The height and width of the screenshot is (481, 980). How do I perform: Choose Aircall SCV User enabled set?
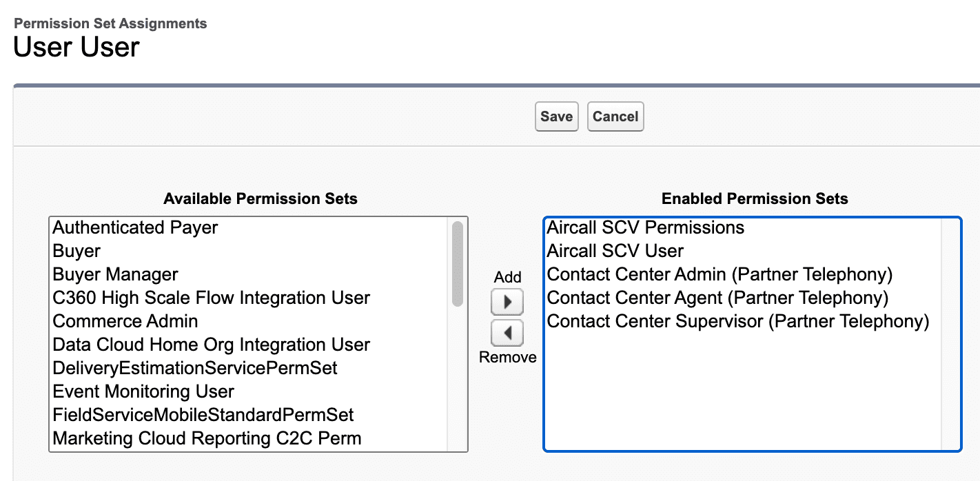tap(615, 251)
